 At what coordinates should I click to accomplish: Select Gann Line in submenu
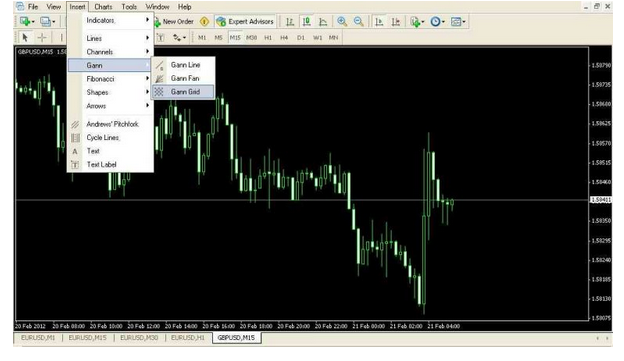pos(183,65)
